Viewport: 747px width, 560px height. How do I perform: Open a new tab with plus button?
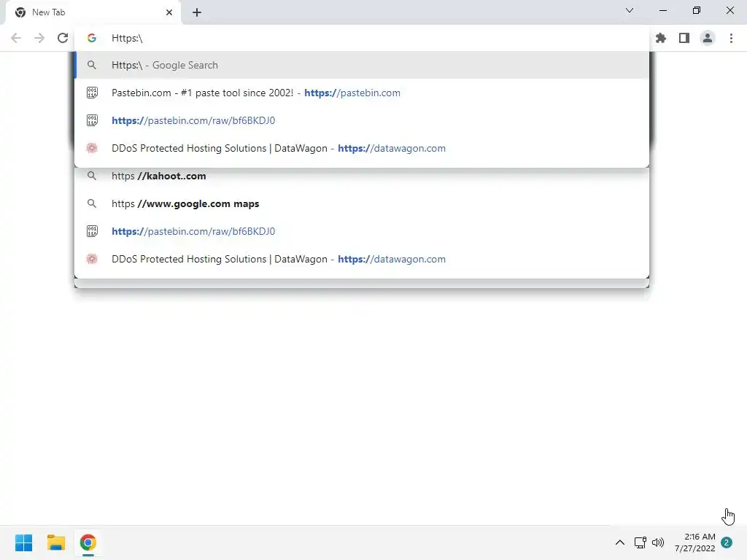(x=197, y=12)
